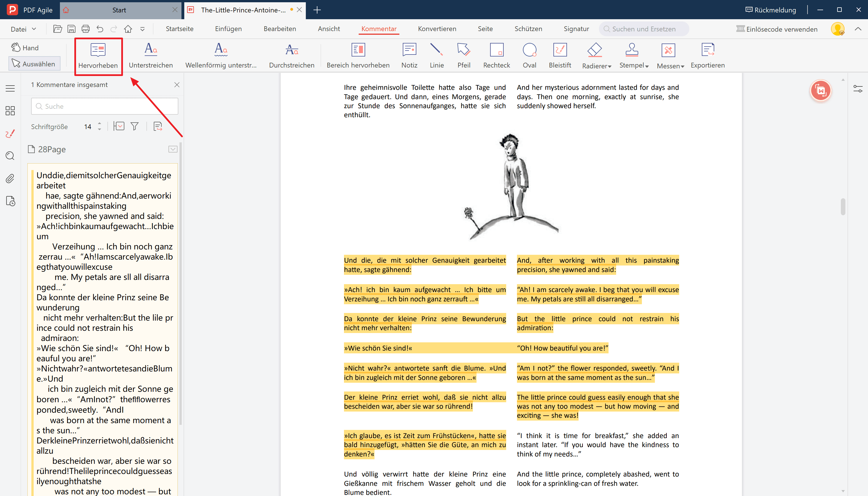Send Rückmeldung feedback

coord(770,10)
